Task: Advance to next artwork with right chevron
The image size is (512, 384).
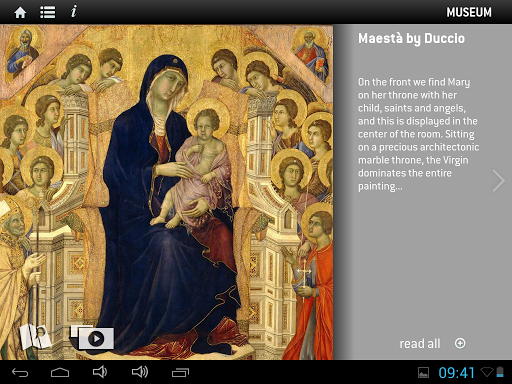Action: (x=498, y=180)
